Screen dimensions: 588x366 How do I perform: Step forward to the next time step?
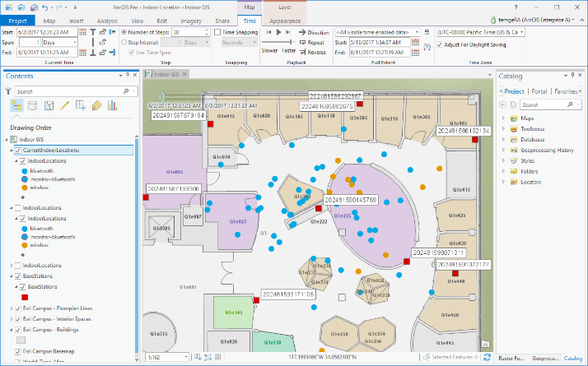(x=288, y=32)
